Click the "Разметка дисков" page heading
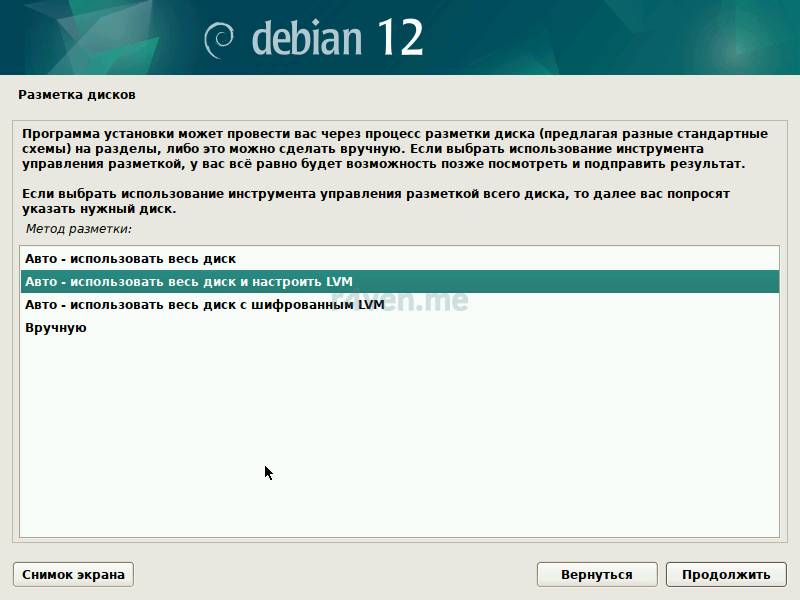800x600 pixels. click(76, 95)
